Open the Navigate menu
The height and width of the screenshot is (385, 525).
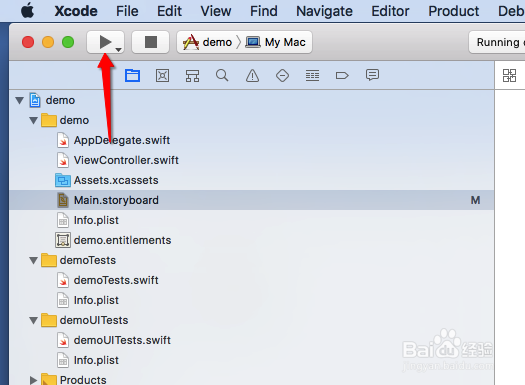pos(324,11)
